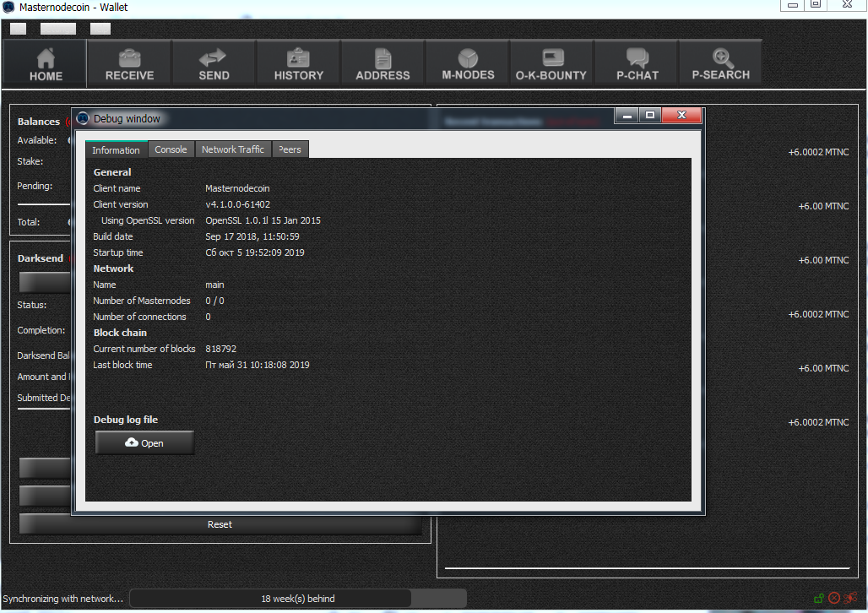Open the P-SEARCH page

coord(721,63)
